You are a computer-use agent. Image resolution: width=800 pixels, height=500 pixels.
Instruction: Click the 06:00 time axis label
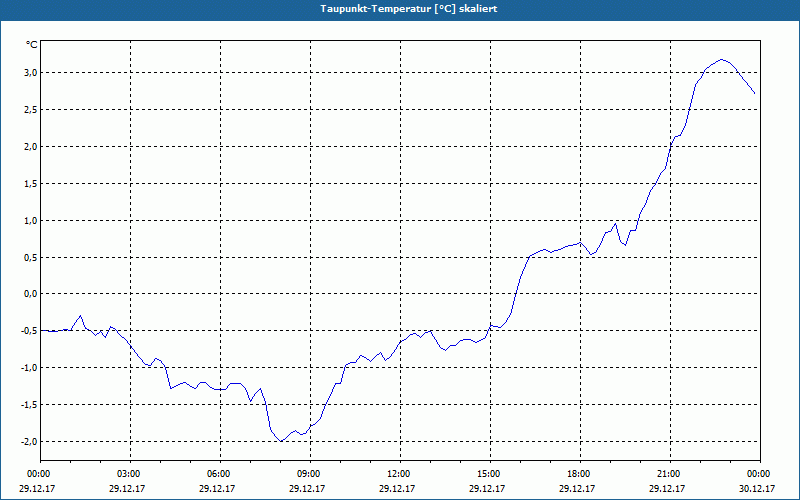click(x=220, y=474)
